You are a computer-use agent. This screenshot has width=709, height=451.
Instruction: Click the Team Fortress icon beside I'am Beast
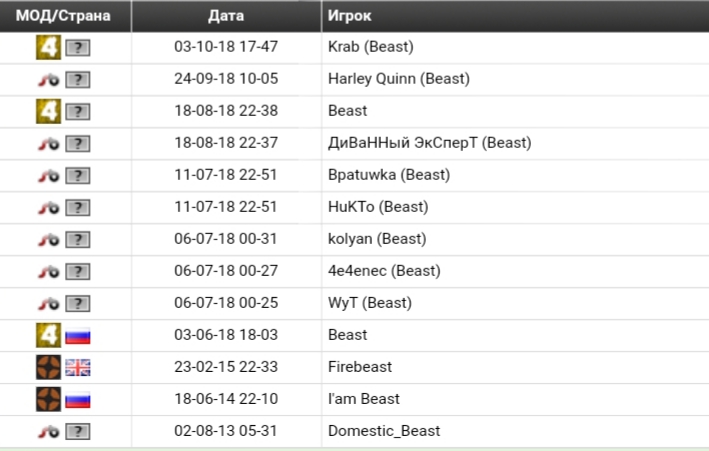tap(48, 399)
